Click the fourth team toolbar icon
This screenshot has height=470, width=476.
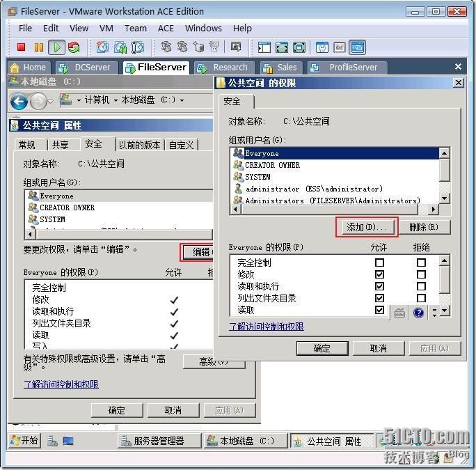pyautogui.click(x=214, y=47)
